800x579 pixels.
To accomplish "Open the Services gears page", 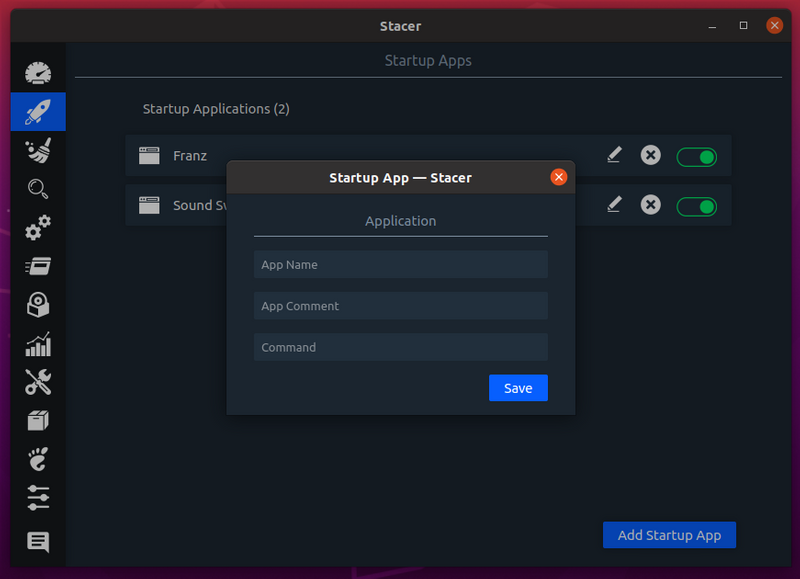I will pos(38,228).
